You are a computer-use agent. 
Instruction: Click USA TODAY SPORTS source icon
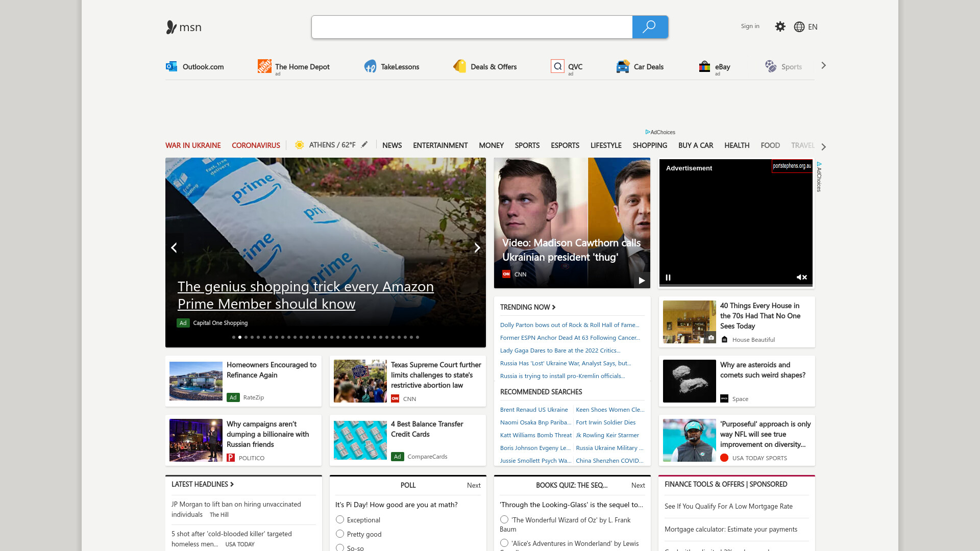coord(724,458)
